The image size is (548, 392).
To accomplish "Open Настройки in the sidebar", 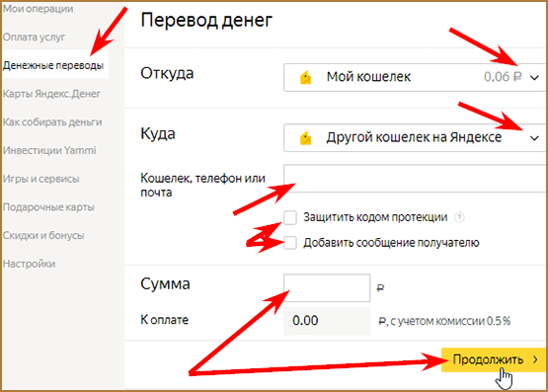I will [x=29, y=264].
